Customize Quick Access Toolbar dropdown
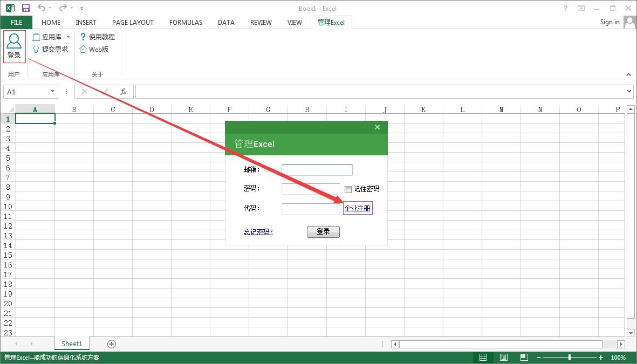The width and height of the screenshot is (637, 364). (x=81, y=8)
